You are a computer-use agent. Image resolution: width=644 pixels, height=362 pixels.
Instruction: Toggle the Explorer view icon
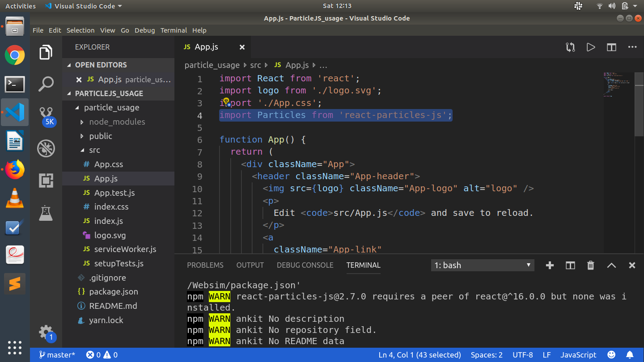tap(46, 52)
